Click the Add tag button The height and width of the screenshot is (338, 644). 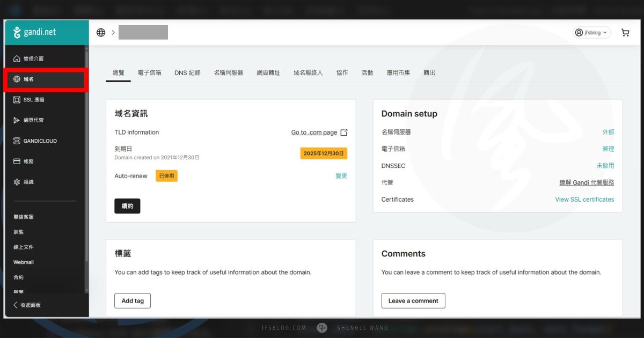tap(133, 301)
